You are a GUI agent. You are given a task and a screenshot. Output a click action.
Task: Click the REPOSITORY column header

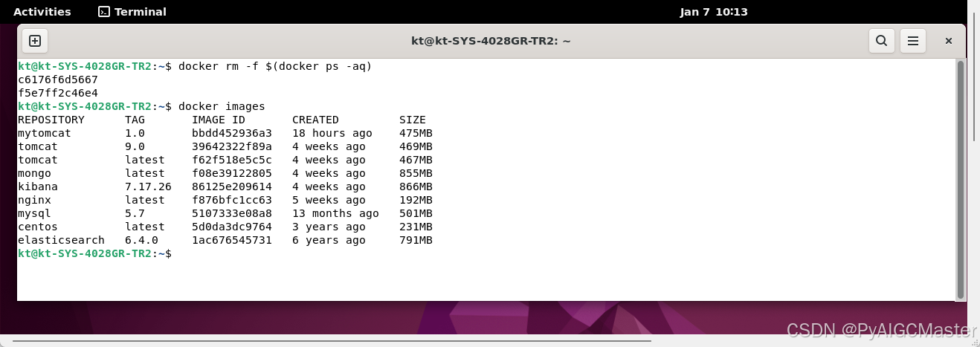coord(51,120)
